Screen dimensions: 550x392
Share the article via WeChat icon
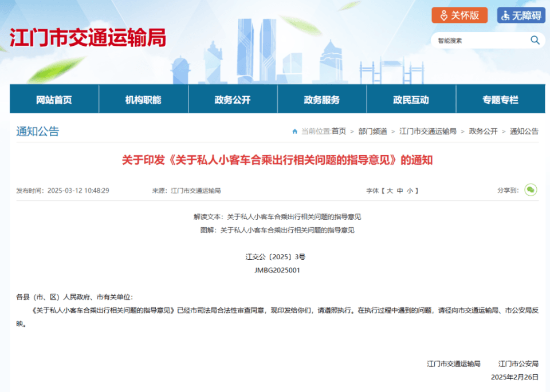[531, 190]
